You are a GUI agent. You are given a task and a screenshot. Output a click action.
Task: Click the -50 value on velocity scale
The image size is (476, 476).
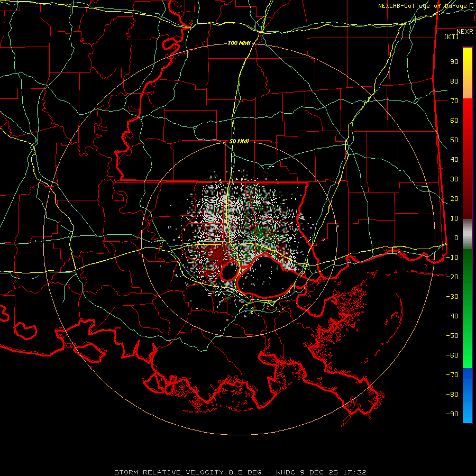[452, 336]
